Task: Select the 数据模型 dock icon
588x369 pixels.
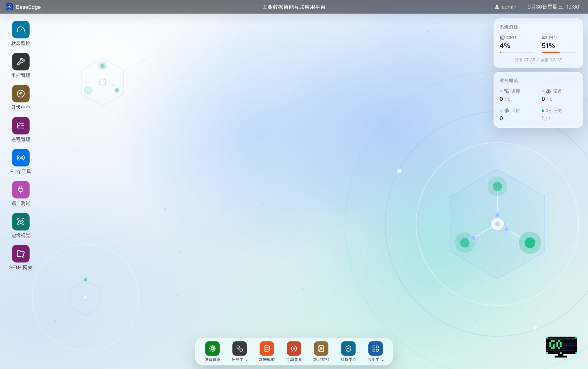Action: click(x=267, y=348)
